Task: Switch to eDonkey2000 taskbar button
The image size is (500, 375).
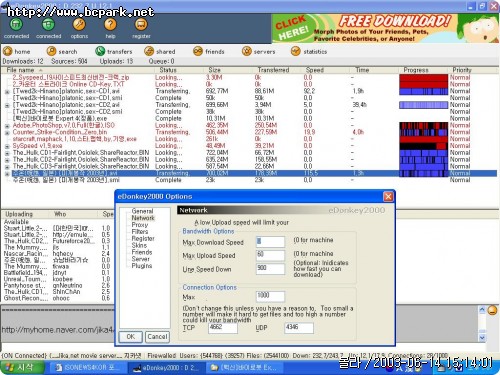Action: [165, 367]
